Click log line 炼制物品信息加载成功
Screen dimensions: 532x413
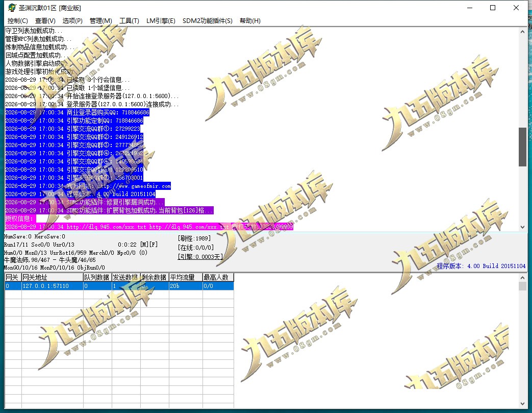[x=40, y=47]
